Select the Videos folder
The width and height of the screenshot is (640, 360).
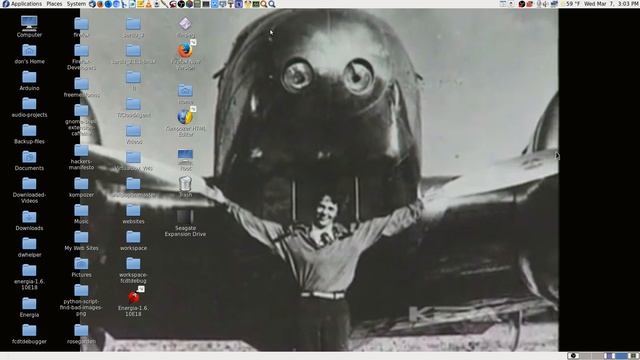[133, 134]
